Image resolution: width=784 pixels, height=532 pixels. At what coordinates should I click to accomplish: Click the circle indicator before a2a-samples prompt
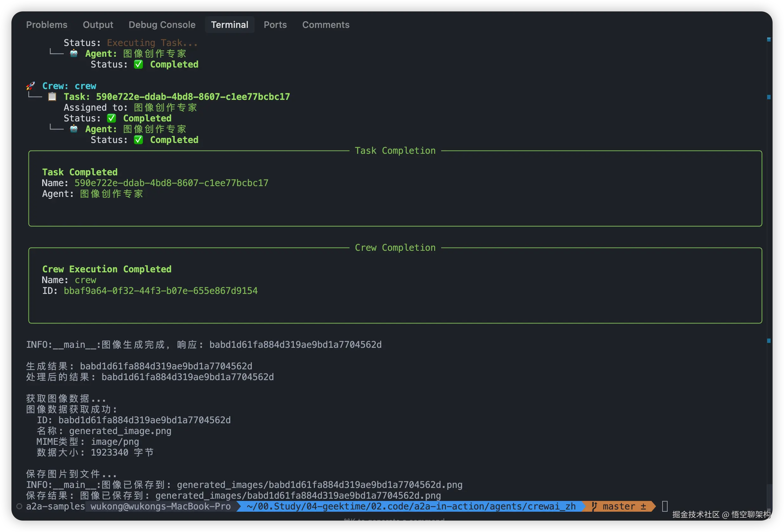19,506
